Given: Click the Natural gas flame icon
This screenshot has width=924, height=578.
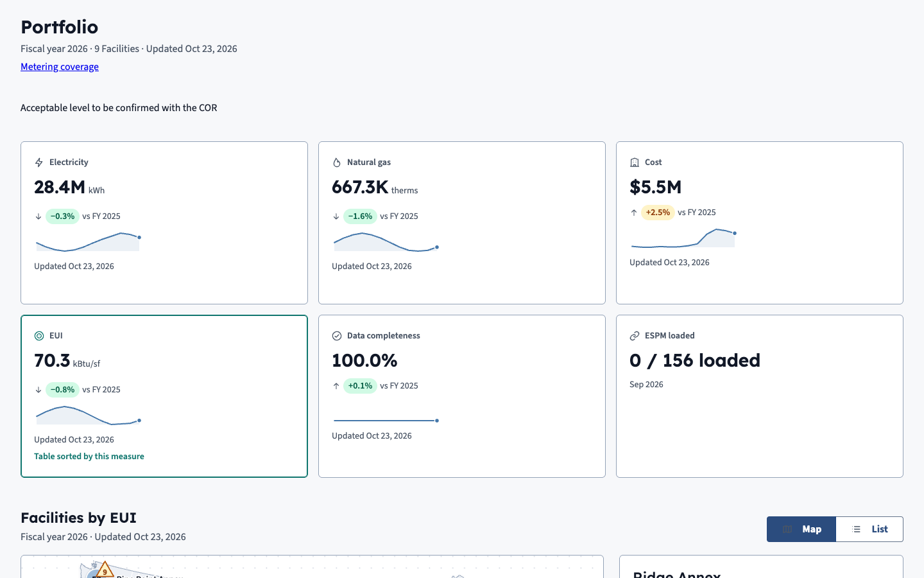Looking at the screenshot, I should (337, 162).
